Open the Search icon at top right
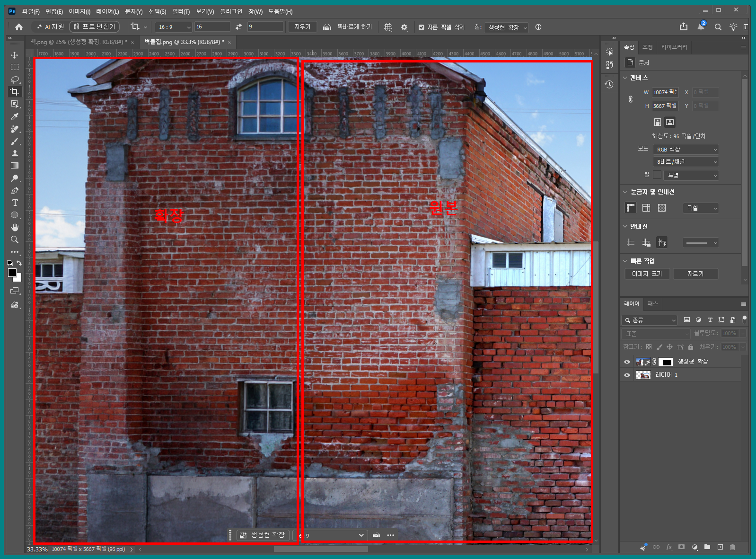This screenshot has width=756, height=559. click(x=718, y=27)
